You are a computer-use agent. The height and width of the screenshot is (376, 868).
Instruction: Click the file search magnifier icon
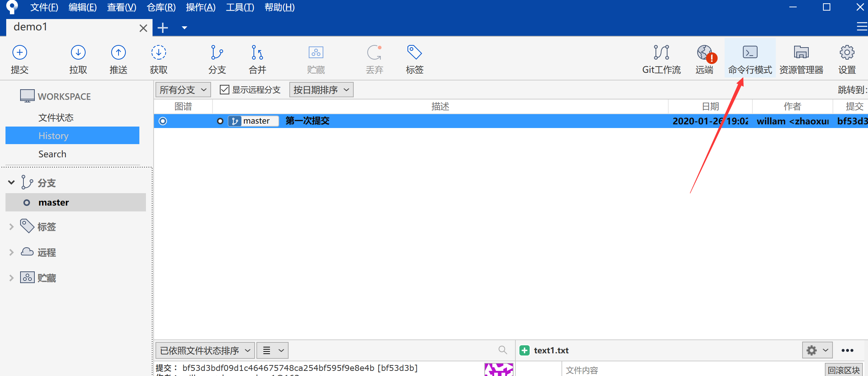(503, 350)
